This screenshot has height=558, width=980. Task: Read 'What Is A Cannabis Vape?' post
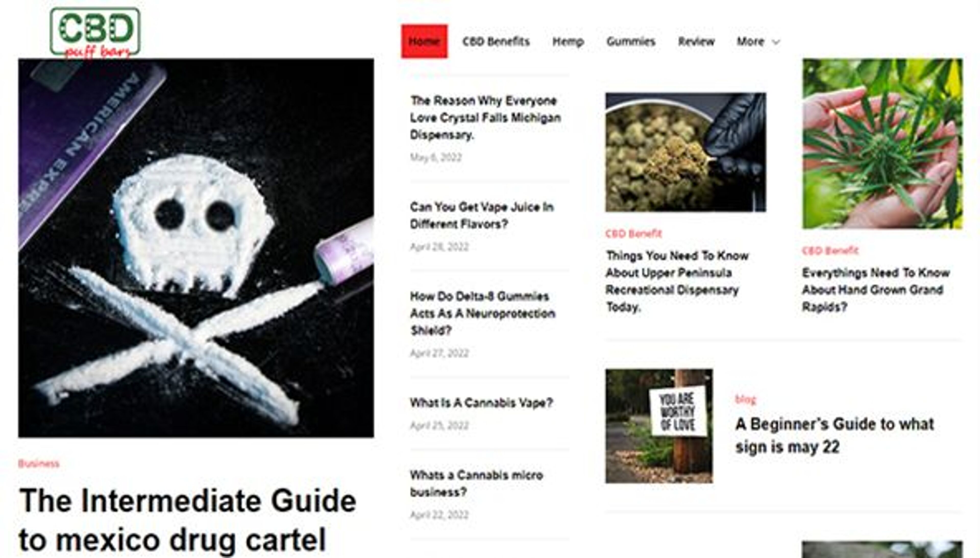[481, 403]
